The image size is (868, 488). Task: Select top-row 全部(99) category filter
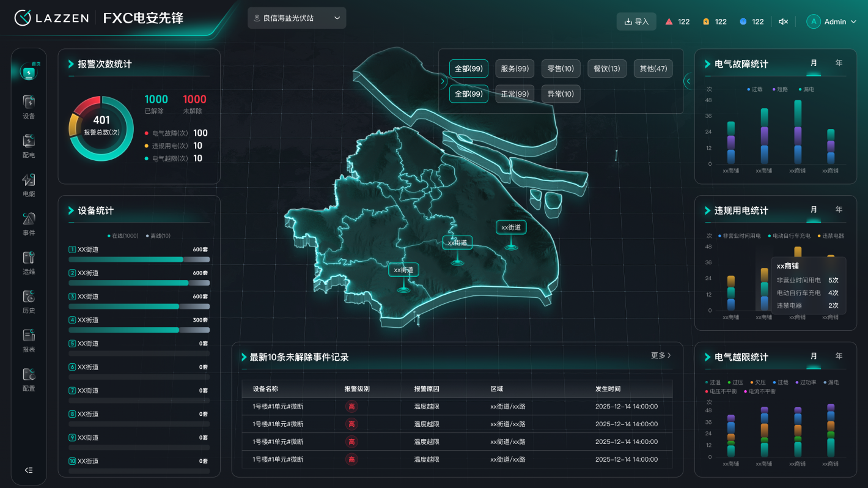click(x=469, y=68)
